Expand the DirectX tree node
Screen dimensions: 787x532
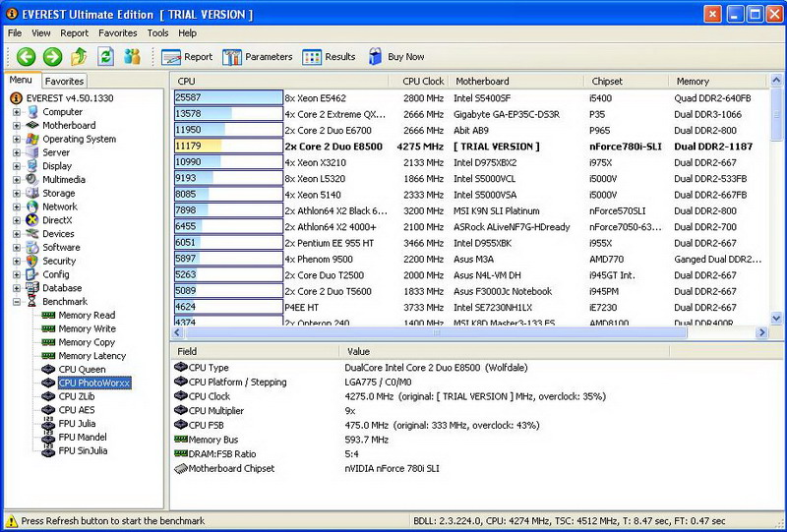pos(17,220)
